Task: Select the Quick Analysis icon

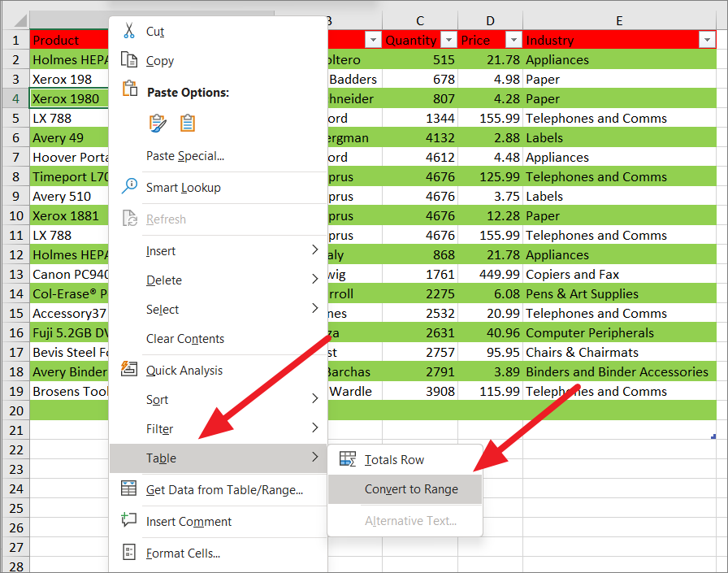Action: pos(128,369)
